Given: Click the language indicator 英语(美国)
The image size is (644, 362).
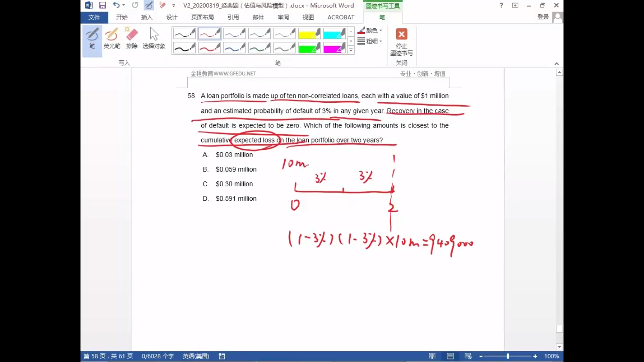Looking at the screenshot, I should [196, 356].
